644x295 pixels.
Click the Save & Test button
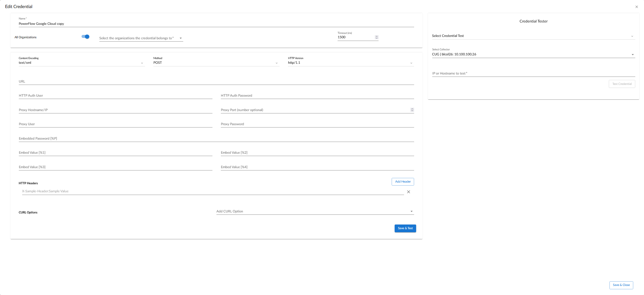click(x=405, y=228)
